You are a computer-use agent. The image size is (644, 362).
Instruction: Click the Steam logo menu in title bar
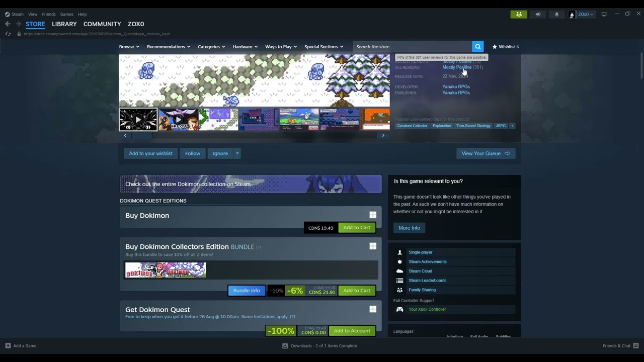14,14
